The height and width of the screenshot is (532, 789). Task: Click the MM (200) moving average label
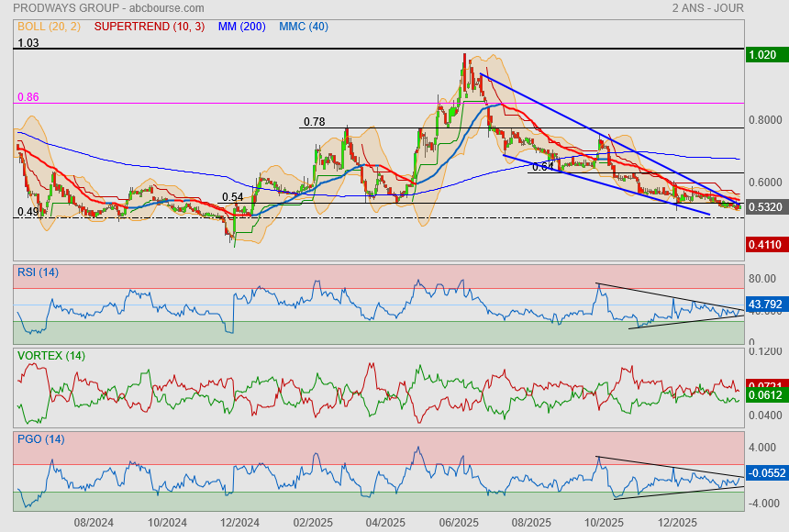tap(241, 27)
